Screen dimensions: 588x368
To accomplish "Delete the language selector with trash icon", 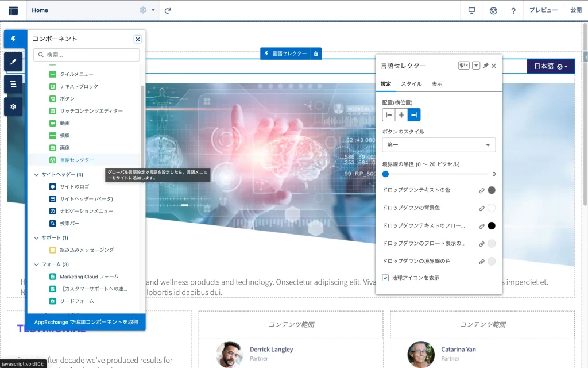I will (316, 53).
